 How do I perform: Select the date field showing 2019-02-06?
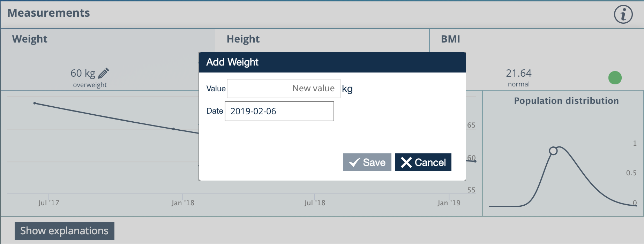pos(279,111)
